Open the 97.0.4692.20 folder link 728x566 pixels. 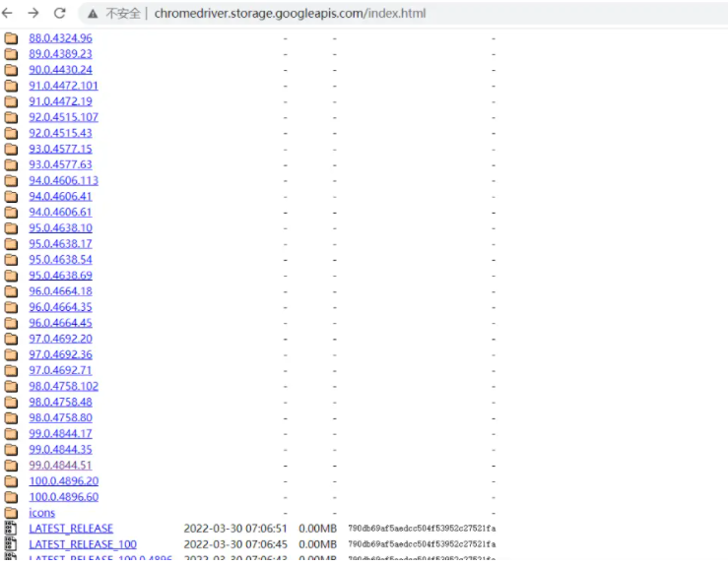[60, 339]
